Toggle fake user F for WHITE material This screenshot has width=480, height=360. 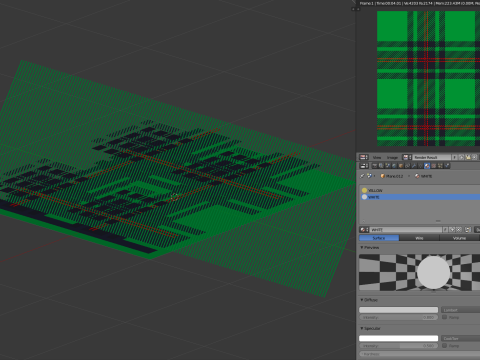[x=445, y=230]
